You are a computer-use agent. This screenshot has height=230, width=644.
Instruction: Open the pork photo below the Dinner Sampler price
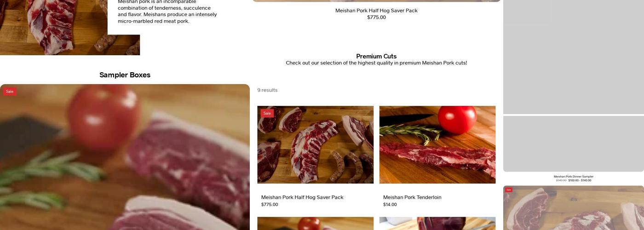click(x=573, y=209)
